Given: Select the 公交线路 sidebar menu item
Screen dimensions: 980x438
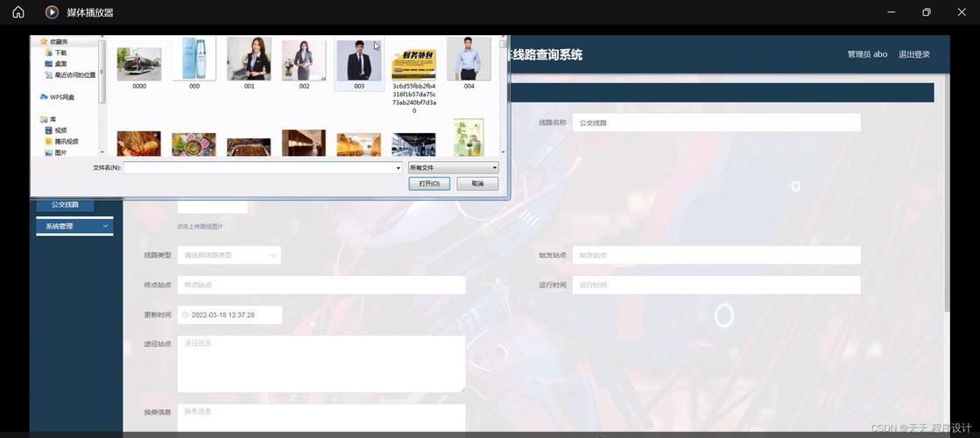Looking at the screenshot, I should pyautogui.click(x=65, y=205).
